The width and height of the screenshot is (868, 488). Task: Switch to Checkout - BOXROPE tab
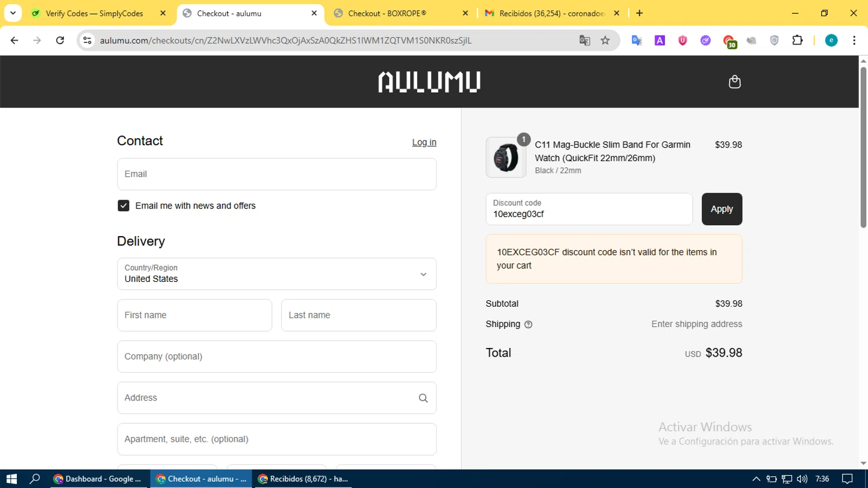point(387,13)
